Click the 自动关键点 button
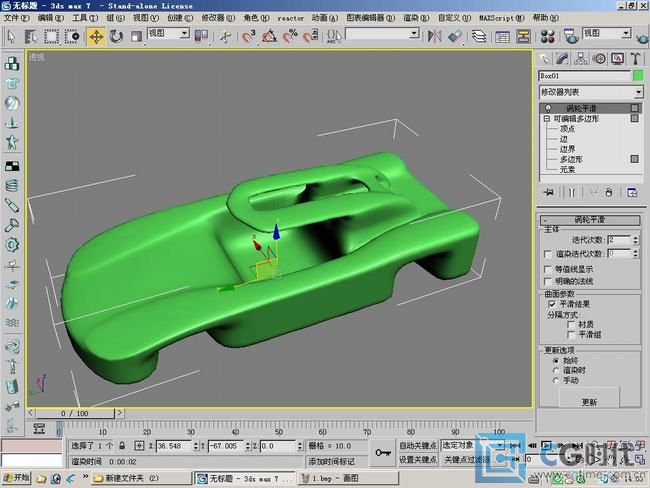The image size is (650, 488). coord(418,445)
